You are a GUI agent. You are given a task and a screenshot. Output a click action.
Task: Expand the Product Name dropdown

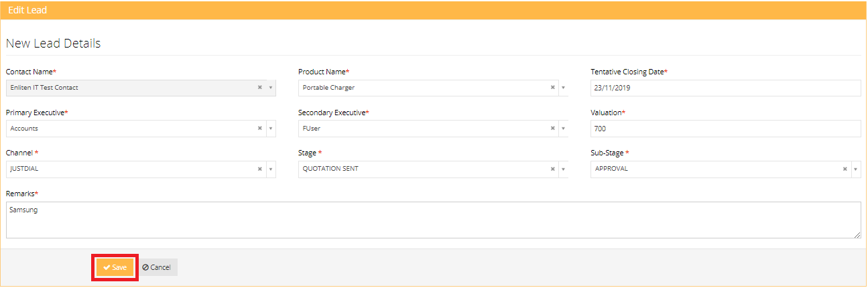point(563,88)
